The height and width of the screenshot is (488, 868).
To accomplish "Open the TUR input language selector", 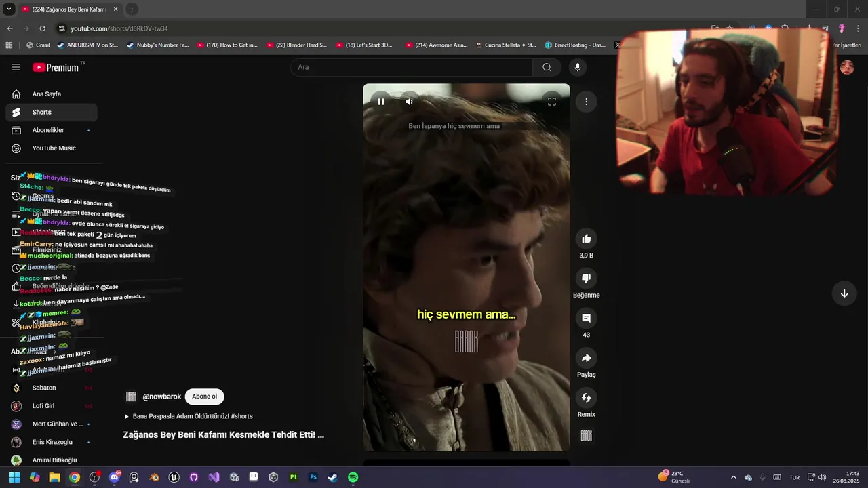I will coord(794,478).
